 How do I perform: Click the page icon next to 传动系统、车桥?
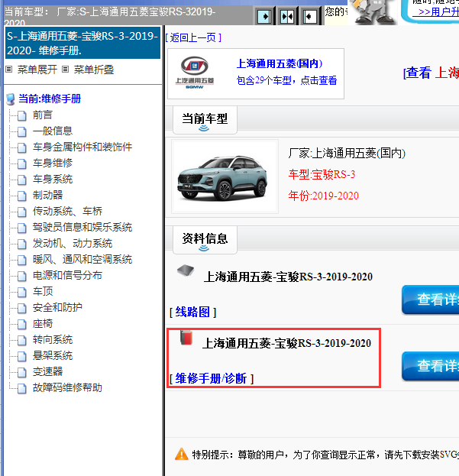tap(21, 212)
